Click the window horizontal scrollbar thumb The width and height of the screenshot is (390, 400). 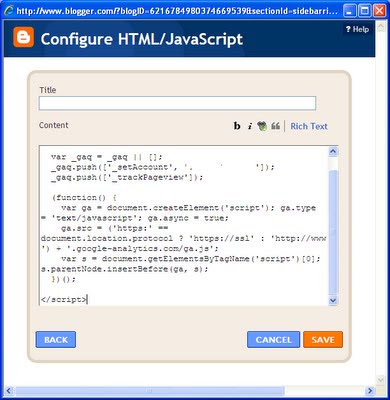coord(150,390)
